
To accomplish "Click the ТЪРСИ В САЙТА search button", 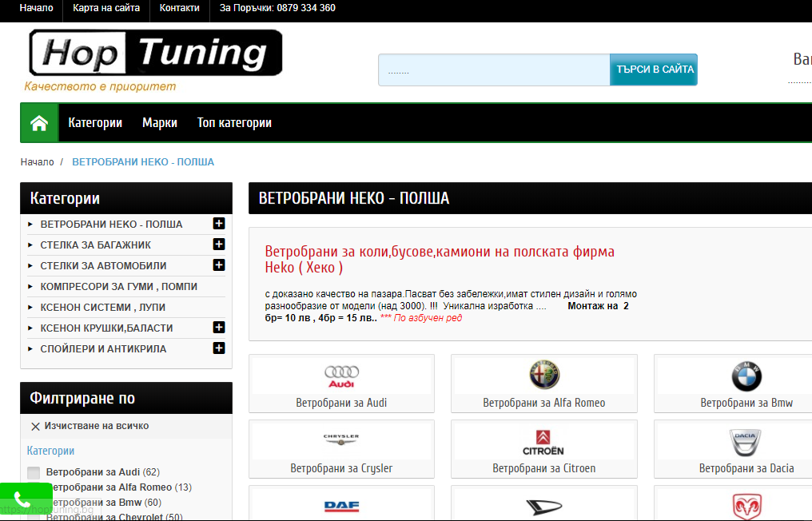I will [x=654, y=70].
